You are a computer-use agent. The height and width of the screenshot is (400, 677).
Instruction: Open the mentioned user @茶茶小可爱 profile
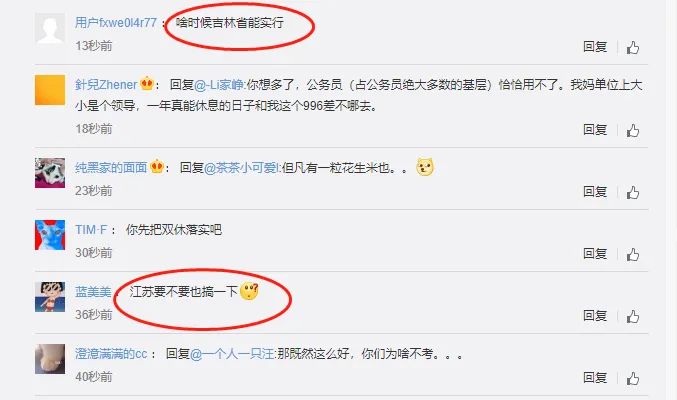(241, 168)
